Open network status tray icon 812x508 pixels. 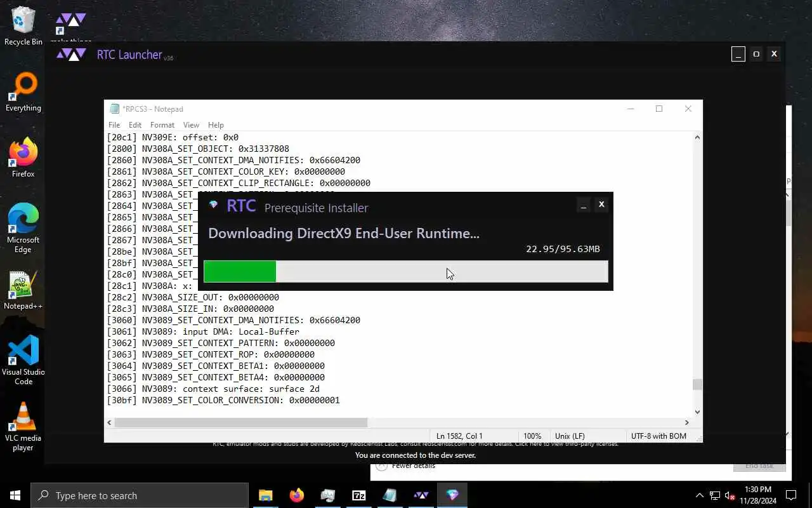(715, 495)
